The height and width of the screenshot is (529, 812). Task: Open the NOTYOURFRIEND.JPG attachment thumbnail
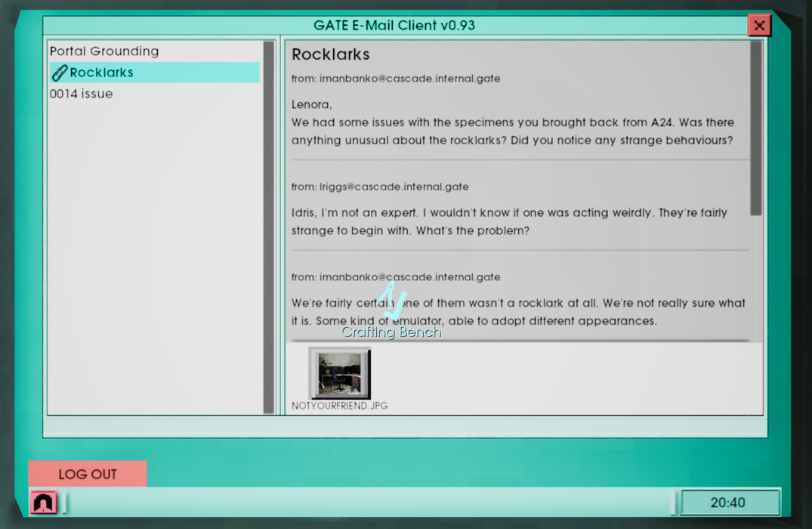[339, 373]
